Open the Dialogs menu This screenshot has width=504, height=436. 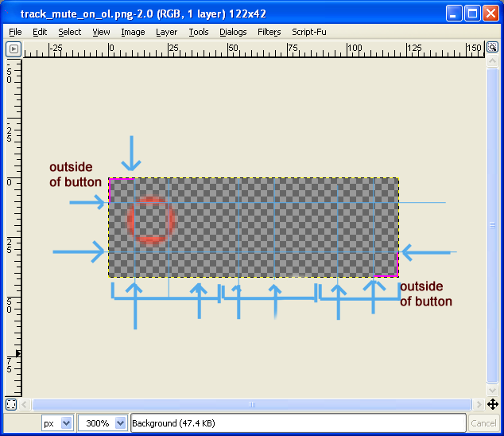click(233, 32)
